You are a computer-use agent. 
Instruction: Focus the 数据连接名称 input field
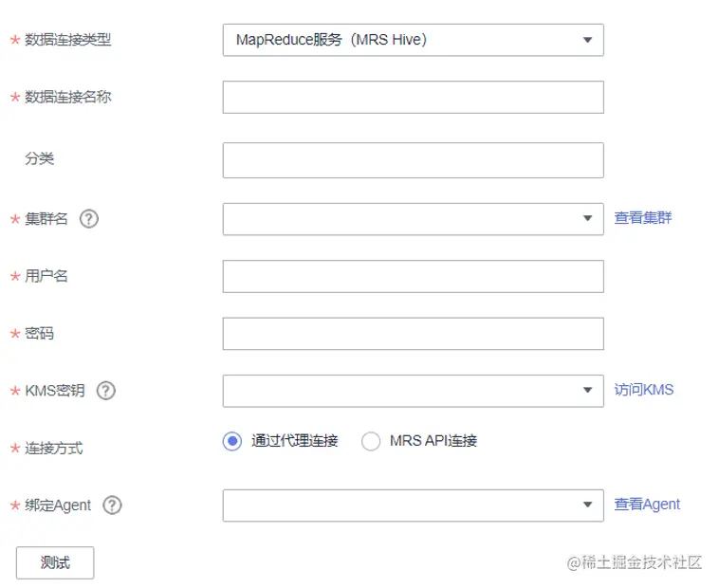tap(414, 97)
